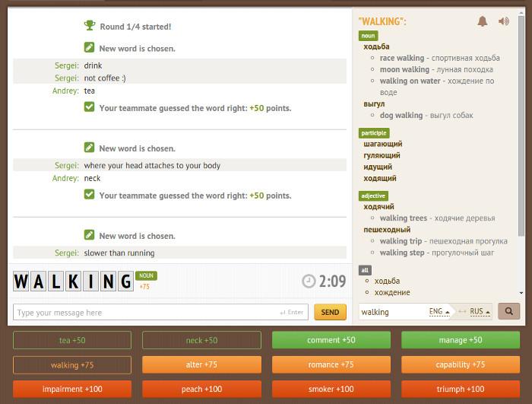Screen dimensions: 532x404
Task: Click the green checkmark icon beside the neck result
Action: 89,195
